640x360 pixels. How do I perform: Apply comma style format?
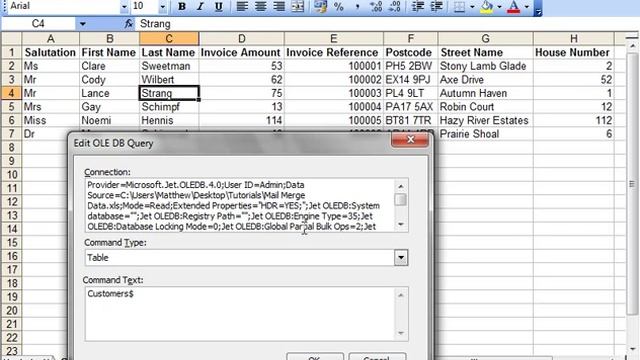click(357, 7)
